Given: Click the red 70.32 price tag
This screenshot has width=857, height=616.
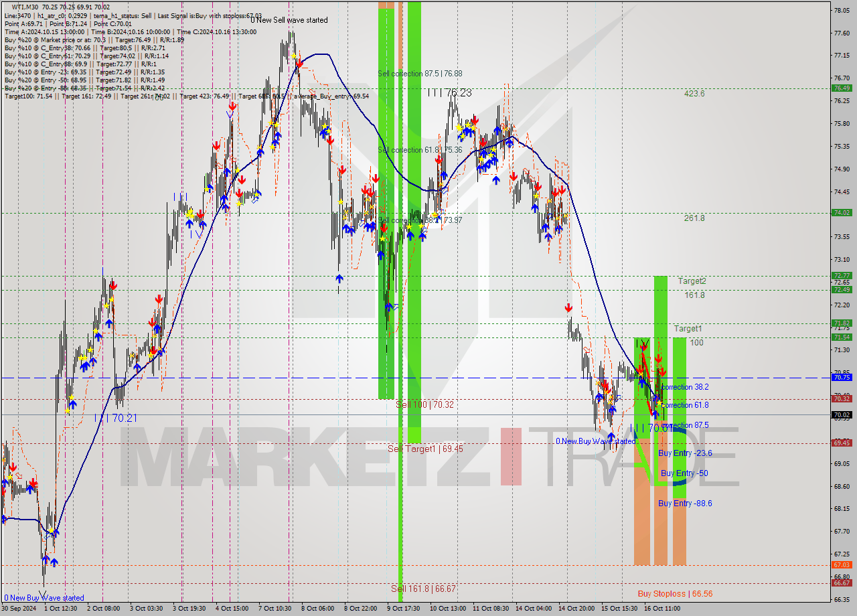Looking at the screenshot, I should (x=842, y=398).
